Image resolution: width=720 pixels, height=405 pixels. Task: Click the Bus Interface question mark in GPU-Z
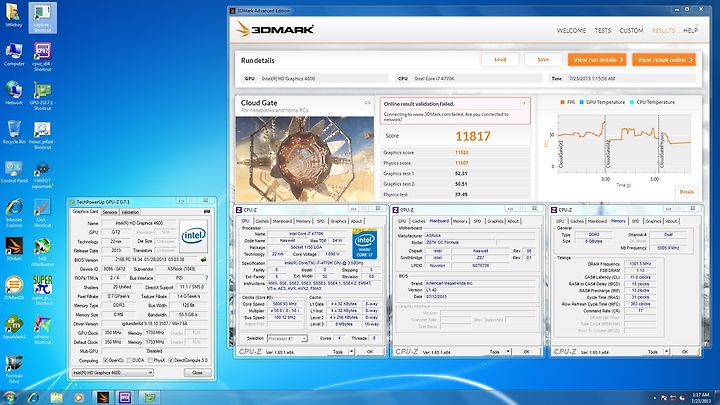[206, 278]
